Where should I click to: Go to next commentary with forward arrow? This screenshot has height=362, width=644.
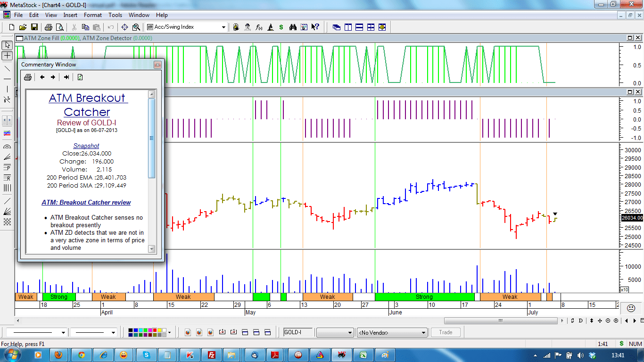53,77
